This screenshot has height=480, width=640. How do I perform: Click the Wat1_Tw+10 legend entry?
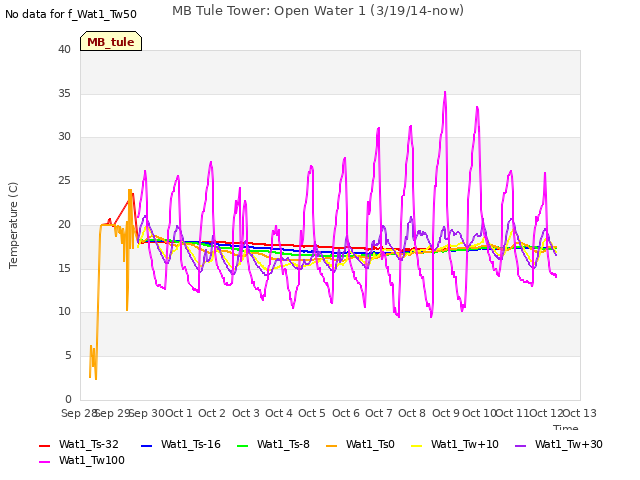(455, 444)
